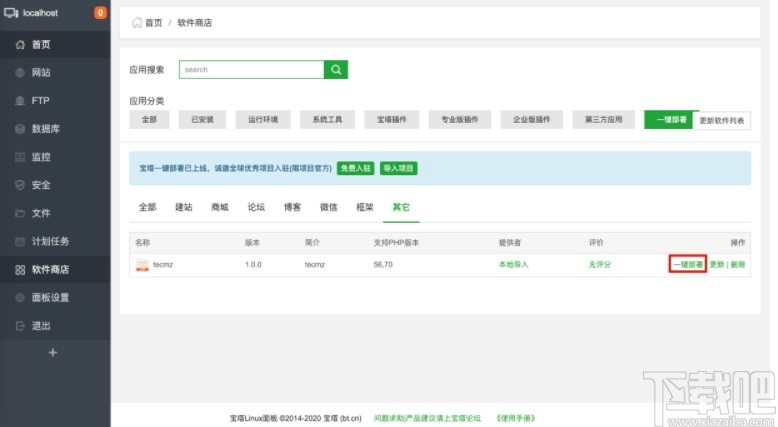Click 本地导入 provider link
Image resolution: width=778 pixels, height=427 pixels.
tap(514, 265)
